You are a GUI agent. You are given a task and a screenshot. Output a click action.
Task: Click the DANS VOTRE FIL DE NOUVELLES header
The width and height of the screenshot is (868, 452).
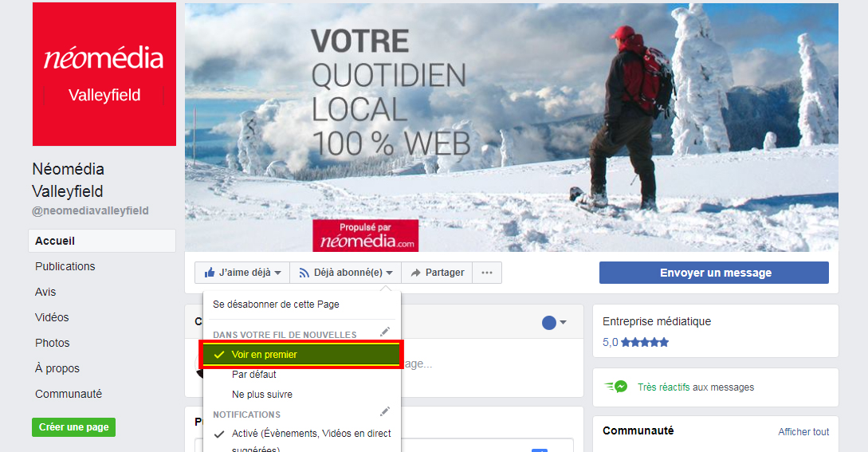(x=285, y=335)
